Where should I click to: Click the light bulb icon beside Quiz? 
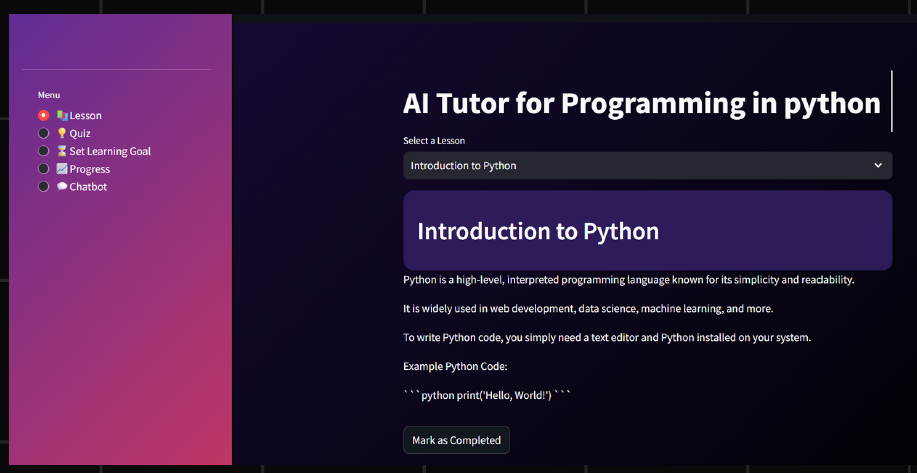[62, 133]
